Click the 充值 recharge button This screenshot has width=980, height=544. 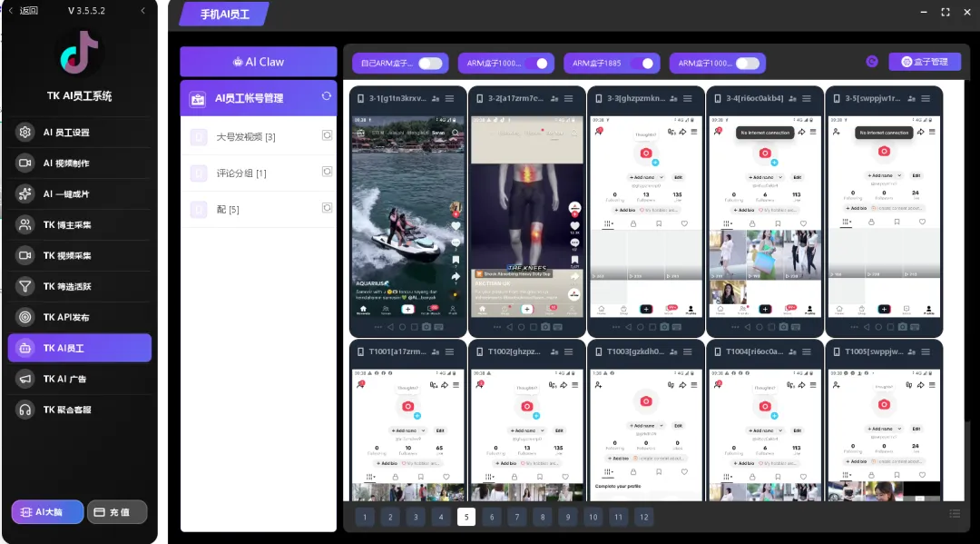coord(117,512)
